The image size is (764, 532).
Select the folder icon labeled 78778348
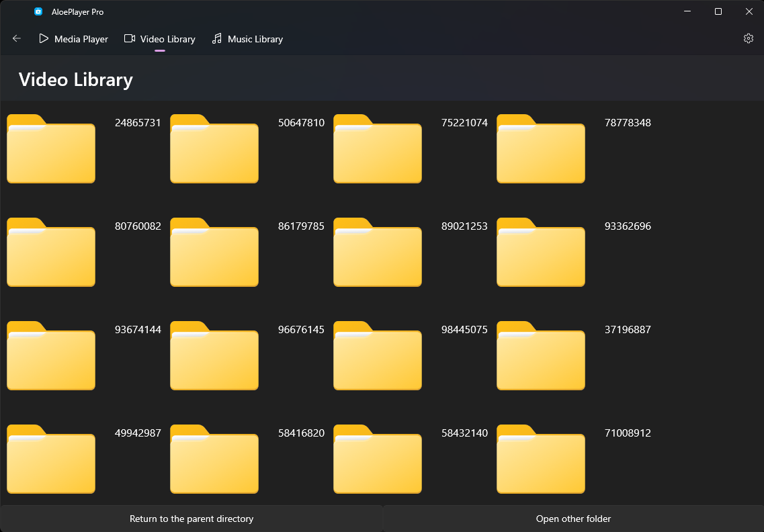click(541, 149)
